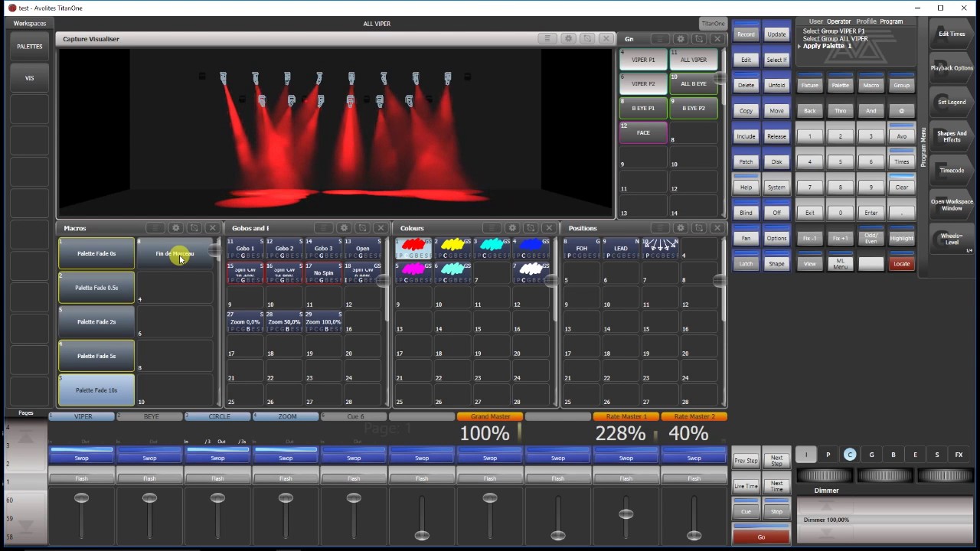Image resolution: width=980 pixels, height=551 pixels.
Task: Click the Next Step button
Action: (x=776, y=460)
